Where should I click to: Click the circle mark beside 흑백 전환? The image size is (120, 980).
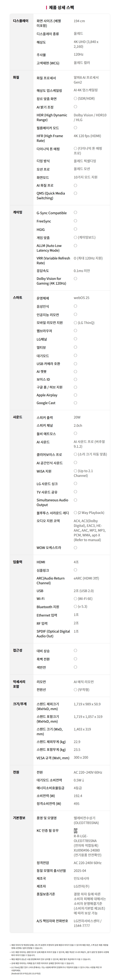pyautogui.click(x=75, y=659)
